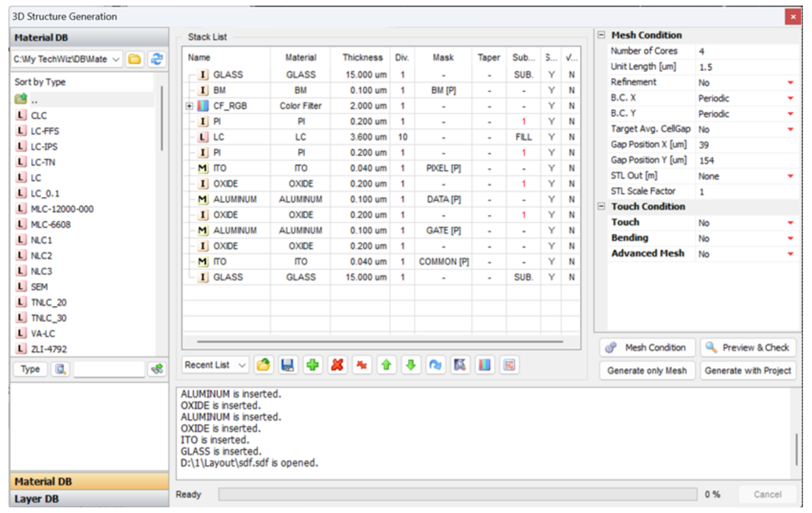Image resolution: width=812 pixels, height=513 pixels.
Task: Click the Material column header
Action: coord(301,58)
